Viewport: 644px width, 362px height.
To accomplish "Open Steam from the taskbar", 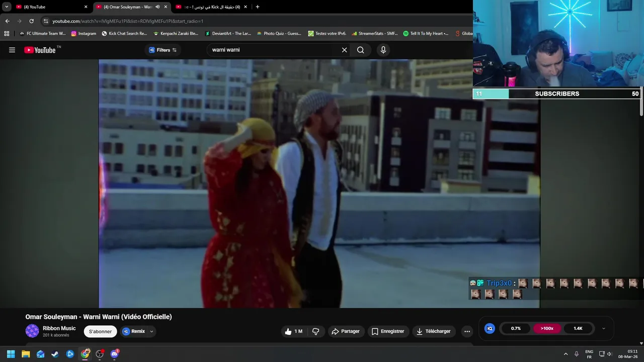I will [55, 354].
